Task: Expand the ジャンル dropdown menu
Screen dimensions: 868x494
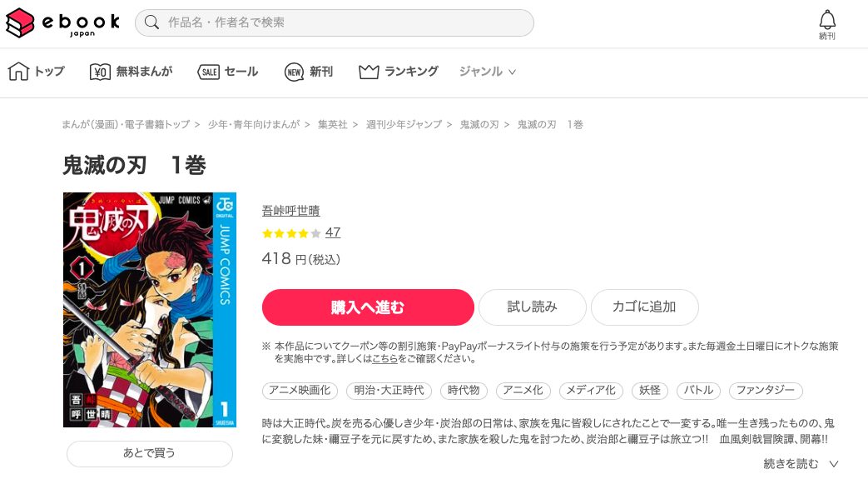Action: point(487,72)
